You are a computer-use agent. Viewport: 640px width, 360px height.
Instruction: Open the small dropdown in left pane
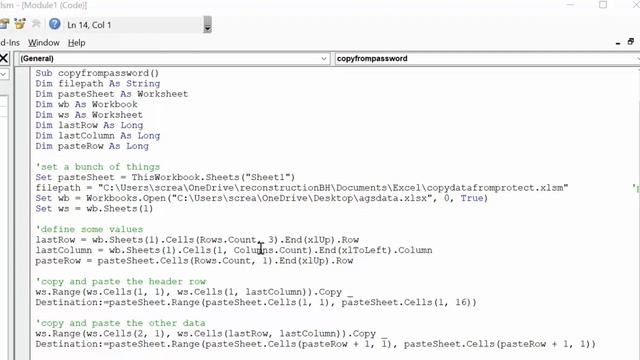pyautogui.click(x=3, y=74)
